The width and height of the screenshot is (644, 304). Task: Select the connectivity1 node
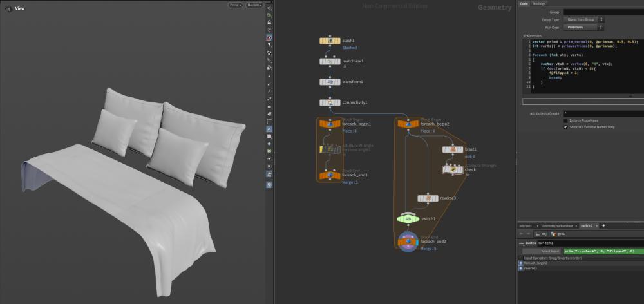point(330,102)
